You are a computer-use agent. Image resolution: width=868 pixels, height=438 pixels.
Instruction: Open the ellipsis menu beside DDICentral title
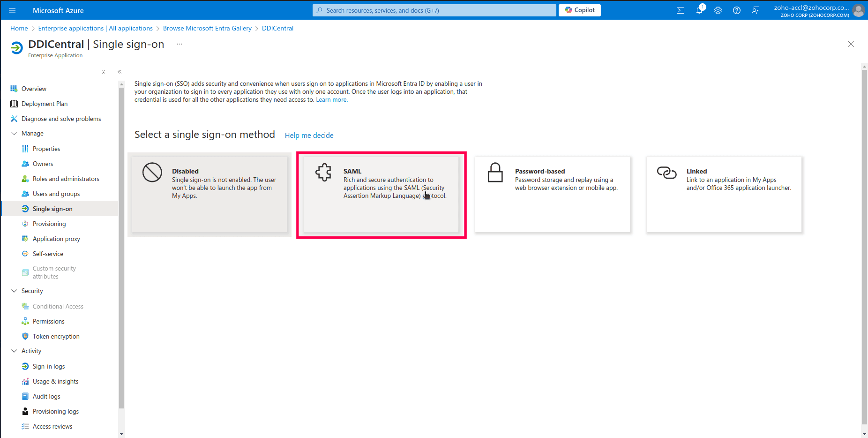[179, 44]
